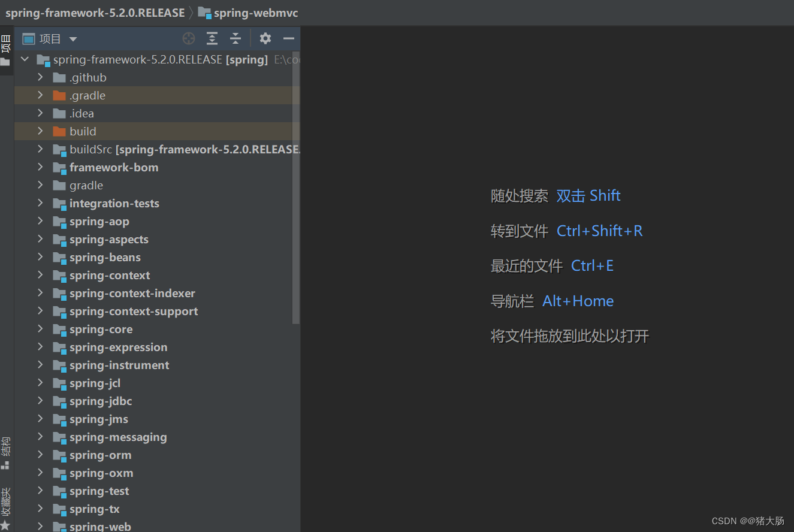
Task: Expand the .idea folder
Action: click(40, 113)
